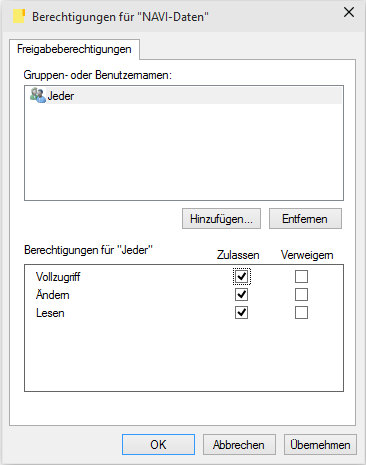Click the Lesen permission label
This screenshot has width=366, height=465.
(x=50, y=313)
